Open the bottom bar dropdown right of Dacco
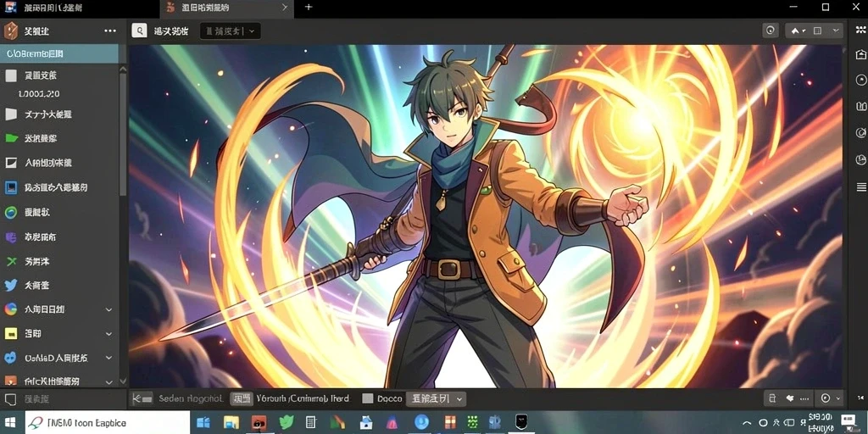This screenshot has width=868, height=434. click(437, 398)
